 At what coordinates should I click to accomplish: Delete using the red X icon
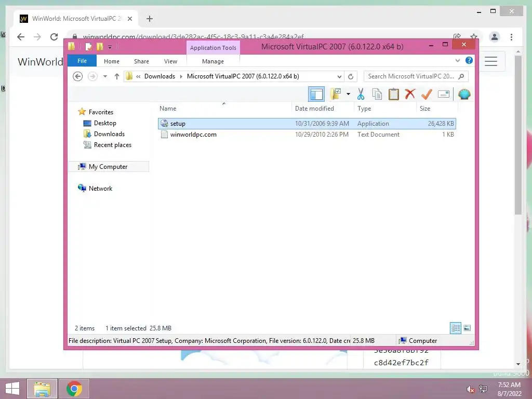coord(410,94)
